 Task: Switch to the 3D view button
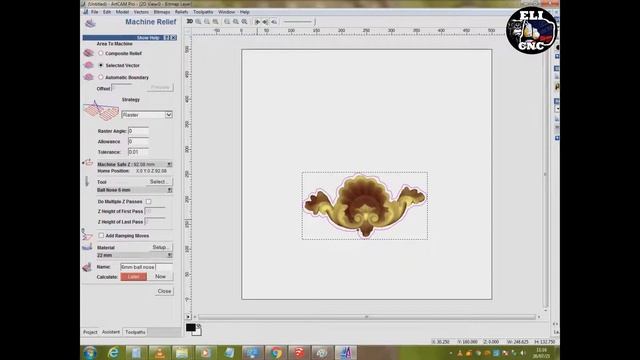click(189, 22)
